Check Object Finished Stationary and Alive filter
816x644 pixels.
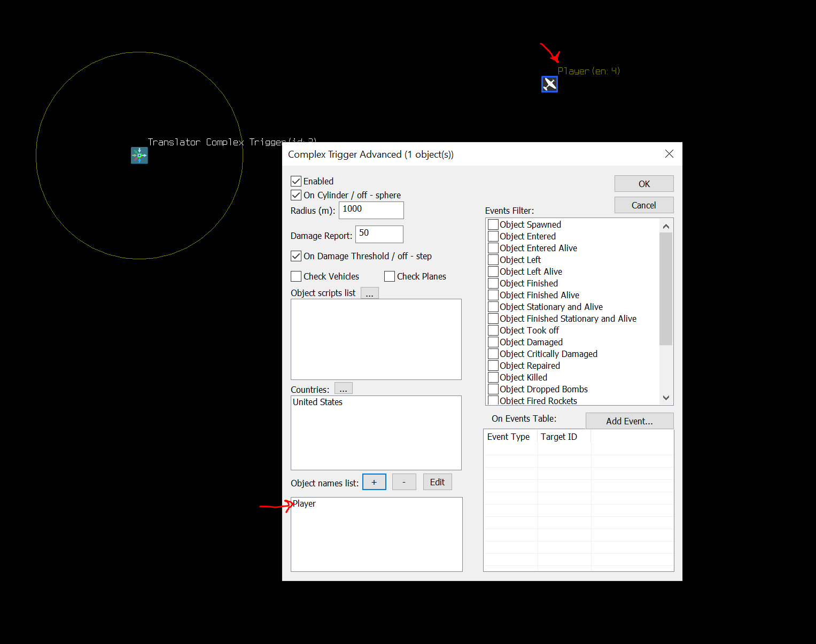click(x=493, y=319)
